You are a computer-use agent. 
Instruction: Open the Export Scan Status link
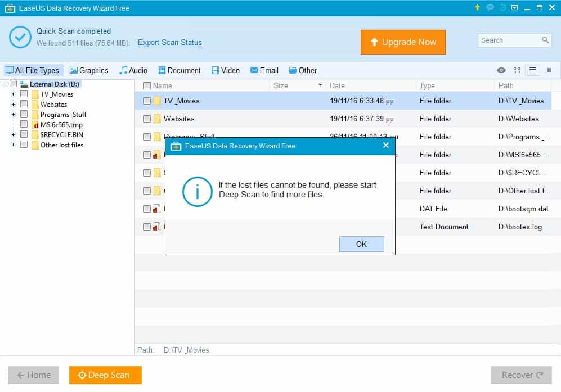coord(169,42)
